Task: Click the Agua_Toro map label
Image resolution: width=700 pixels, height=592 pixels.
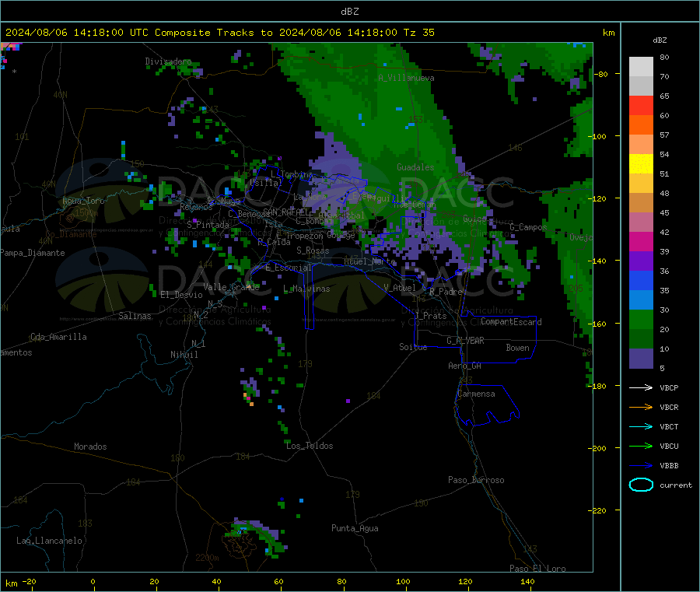Action: point(83,201)
